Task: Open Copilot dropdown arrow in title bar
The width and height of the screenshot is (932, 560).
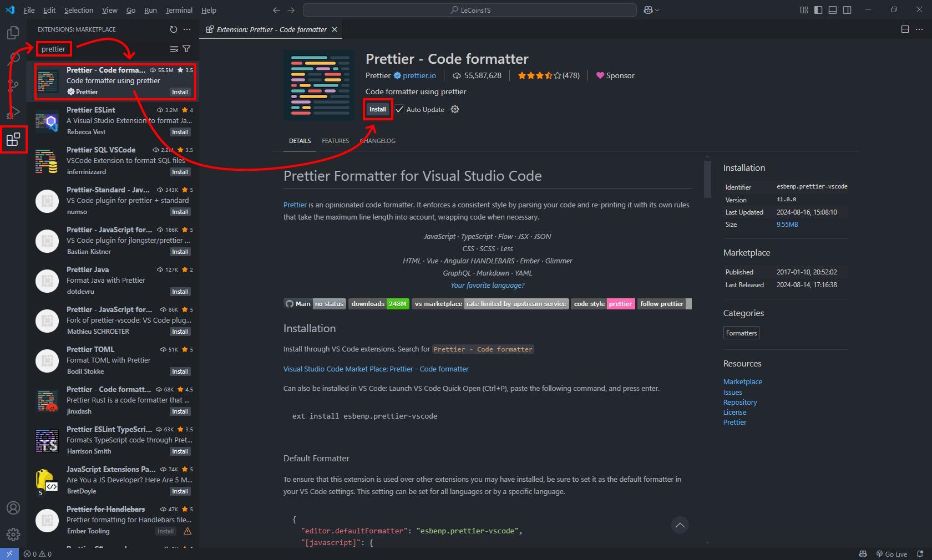Action: point(657,10)
